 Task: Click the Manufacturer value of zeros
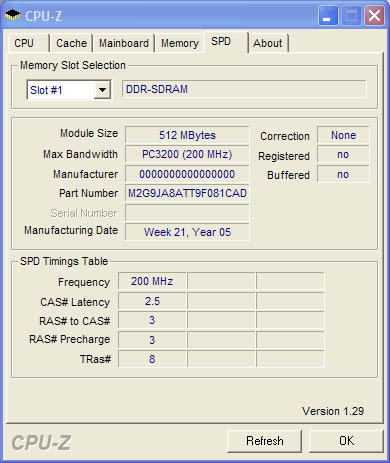(187, 174)
